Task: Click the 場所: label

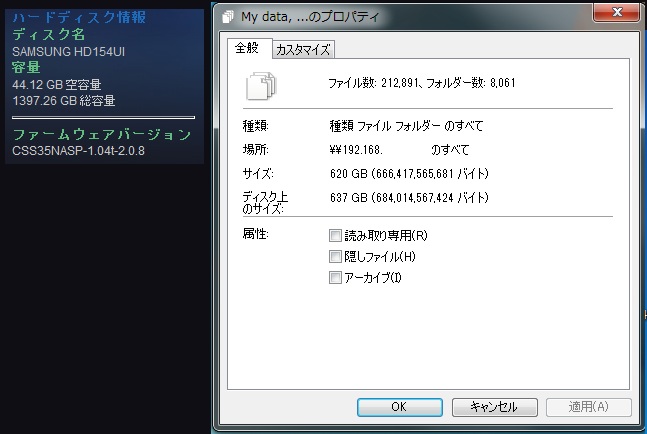Action: (255, 150)
